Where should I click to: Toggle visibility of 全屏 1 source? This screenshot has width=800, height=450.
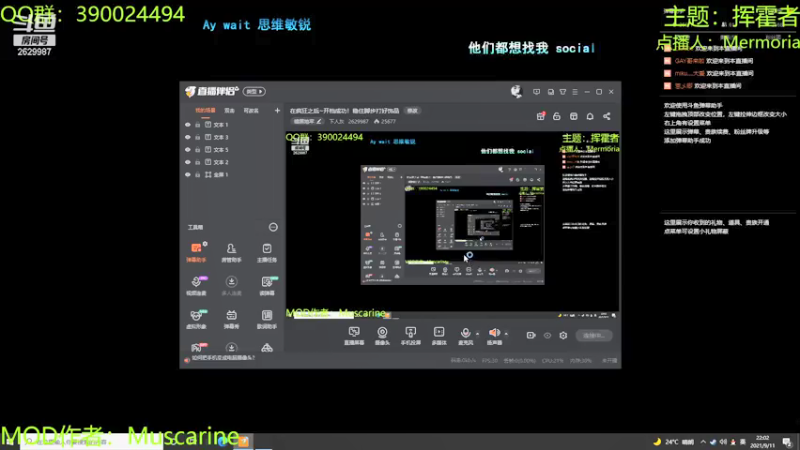click(x=188, y=174)
